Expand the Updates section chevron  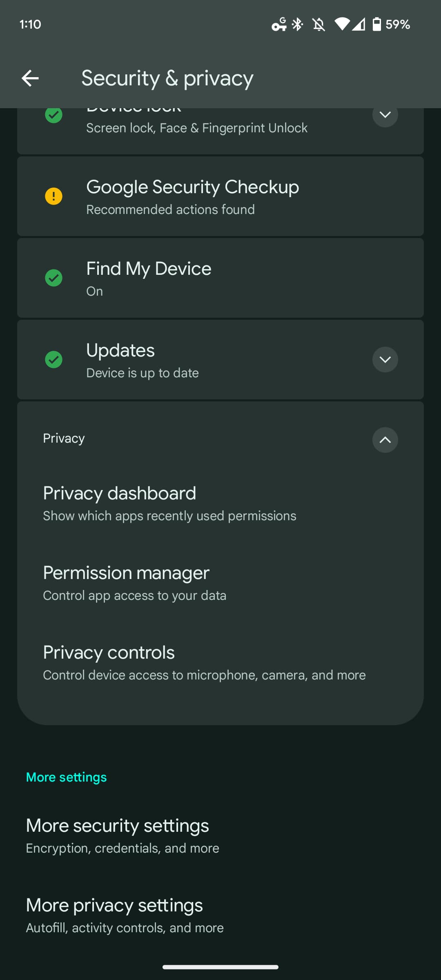385,360
